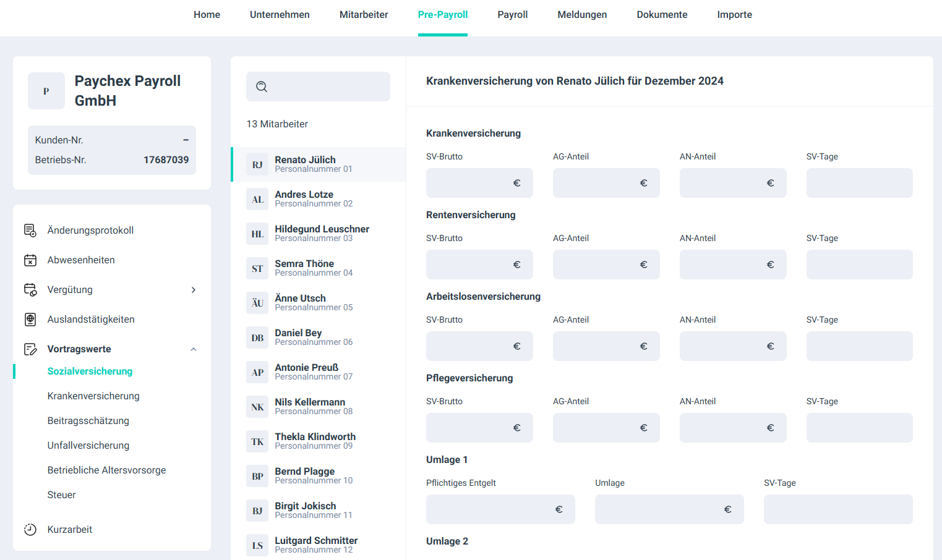Click the Vergütung payment icon
Screen dimensions: 942x560
pos(30,290)
